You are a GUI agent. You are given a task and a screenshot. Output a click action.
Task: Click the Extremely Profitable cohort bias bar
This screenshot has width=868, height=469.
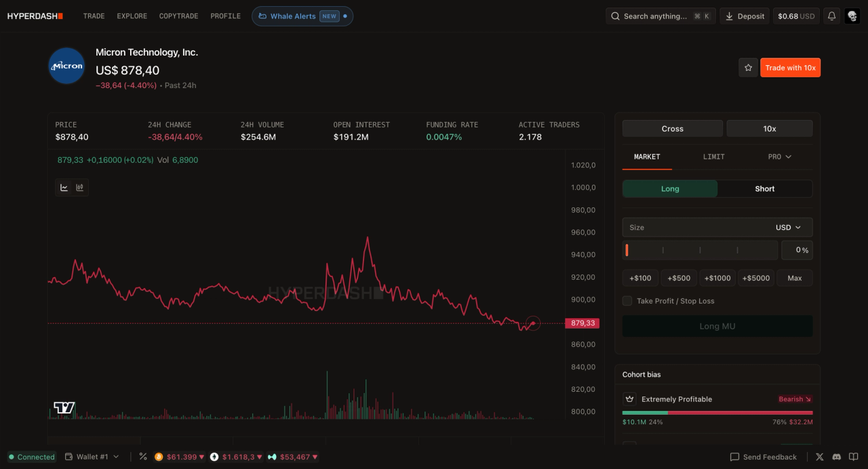717,413
